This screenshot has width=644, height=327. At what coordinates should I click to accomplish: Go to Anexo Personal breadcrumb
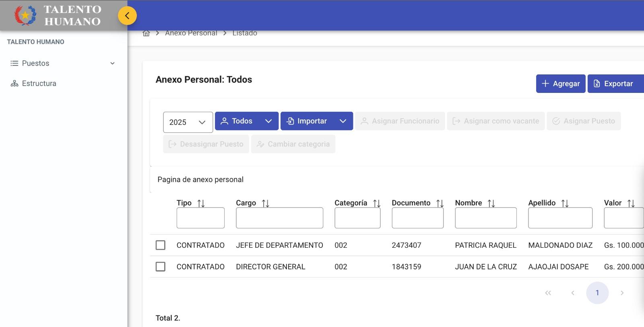pos(191,33)
